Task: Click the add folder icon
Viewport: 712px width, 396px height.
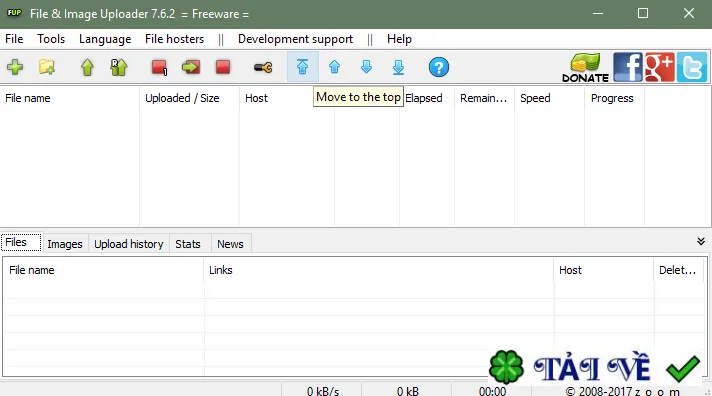Action: click(47, 67)
